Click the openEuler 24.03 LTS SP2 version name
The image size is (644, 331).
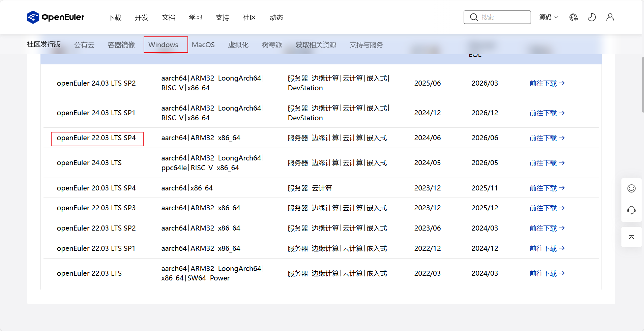coord(96,83)
